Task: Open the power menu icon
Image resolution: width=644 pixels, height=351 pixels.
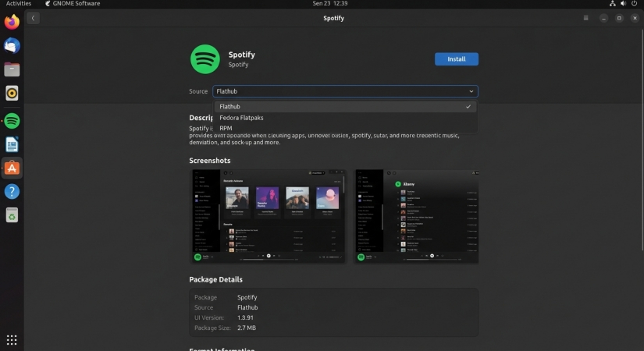Action: click(634, 3)
